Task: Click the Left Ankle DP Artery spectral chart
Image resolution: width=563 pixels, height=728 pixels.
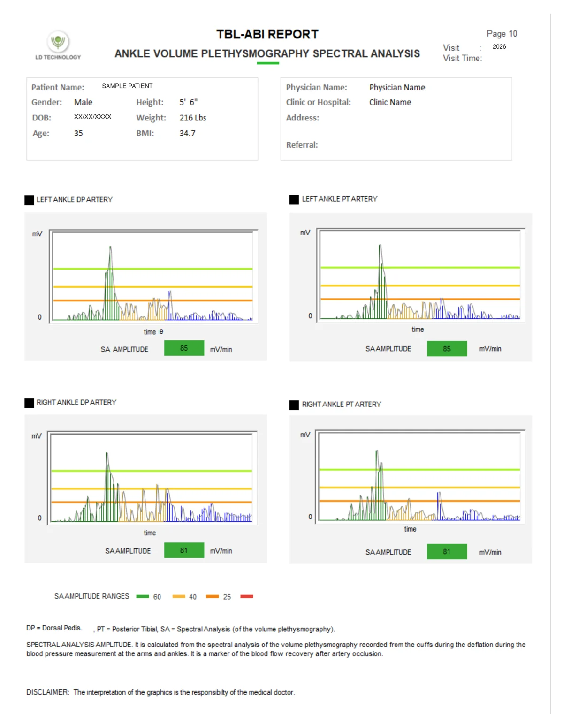Action: click(153, 276)
